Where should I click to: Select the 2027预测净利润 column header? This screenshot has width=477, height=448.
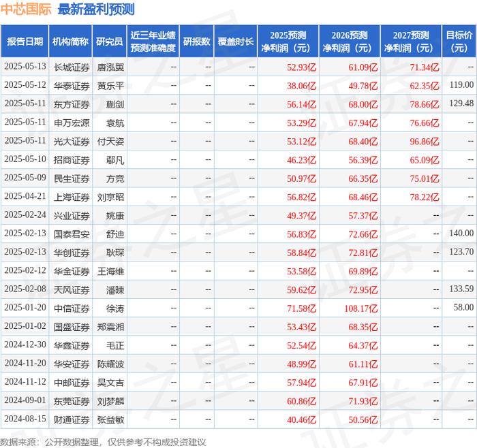411,42
